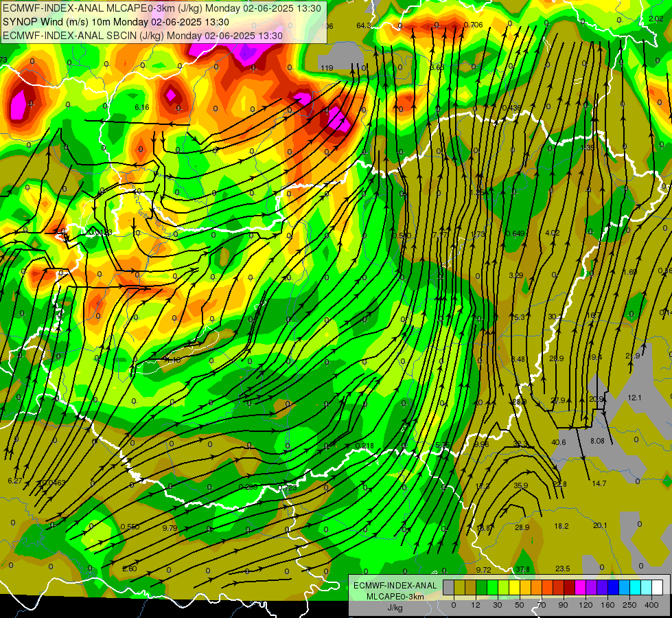672x618 pixels.
Task: Select the dark green legend swatch
Action: [481, 588]
